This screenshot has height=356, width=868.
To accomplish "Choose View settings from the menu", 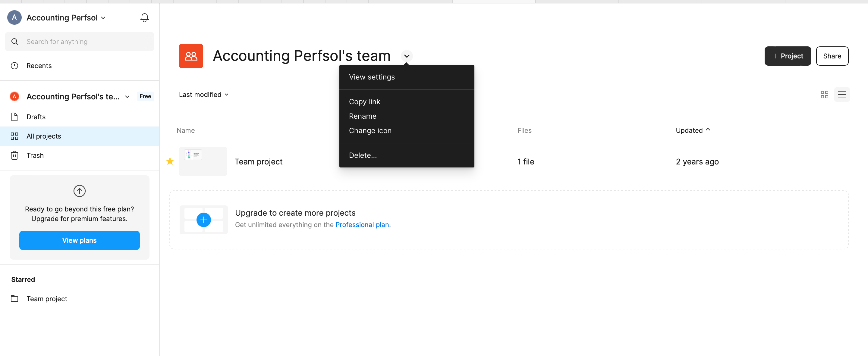I will point(407,77).
